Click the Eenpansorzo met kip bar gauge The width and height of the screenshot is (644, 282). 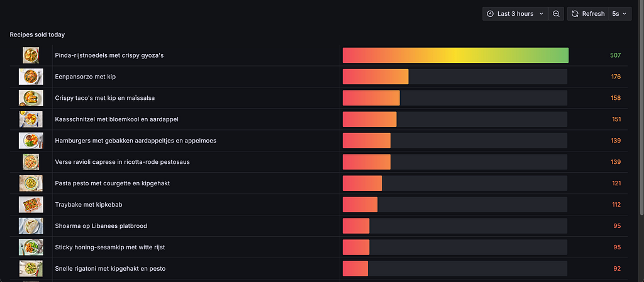click(455, 77)
